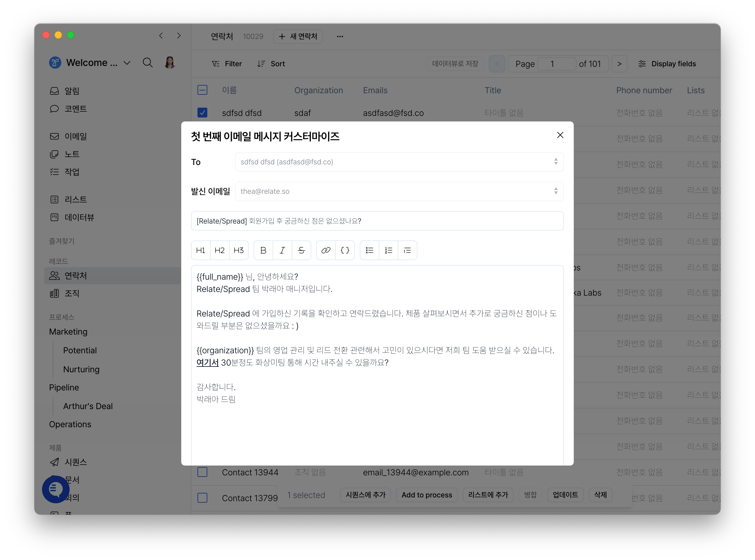Click the page number input field
The width and height of the screenshot is (755, 560).
point(557,64)
